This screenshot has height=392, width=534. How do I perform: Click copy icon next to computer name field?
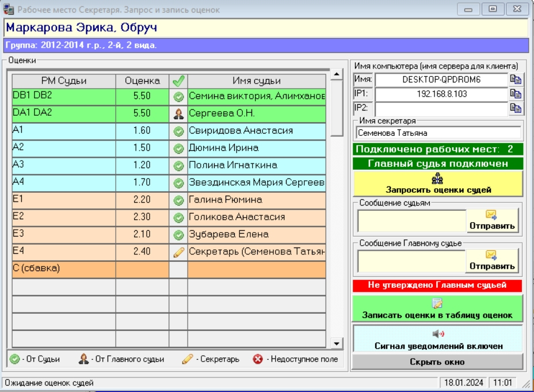516,79
